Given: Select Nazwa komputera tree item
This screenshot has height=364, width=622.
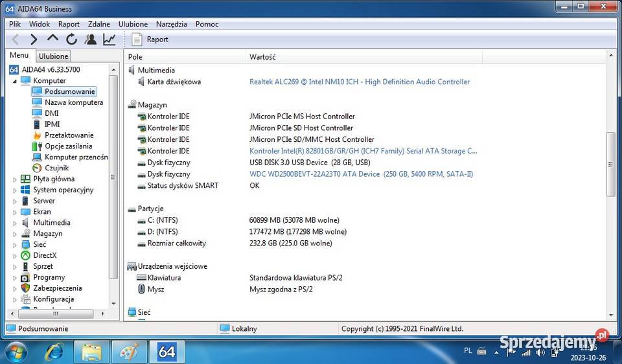Looking at the screenshot, I should point(74,102).
